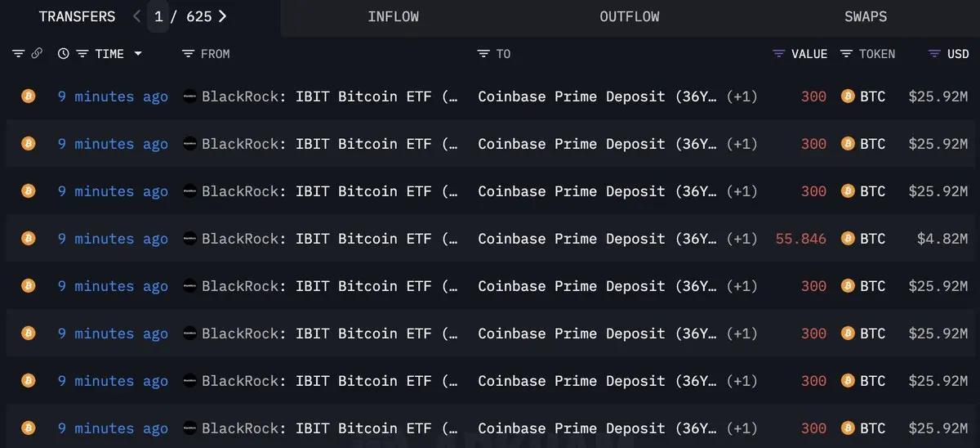980x448 pixels.
Task: Switch to the INFLOW tab
Action: [x=394, y=16]
